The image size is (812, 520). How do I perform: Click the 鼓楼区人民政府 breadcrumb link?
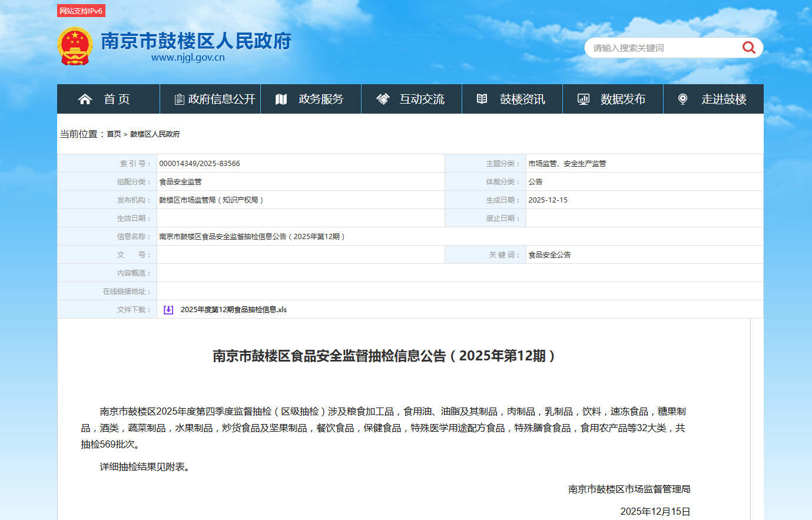coord(155,134)
